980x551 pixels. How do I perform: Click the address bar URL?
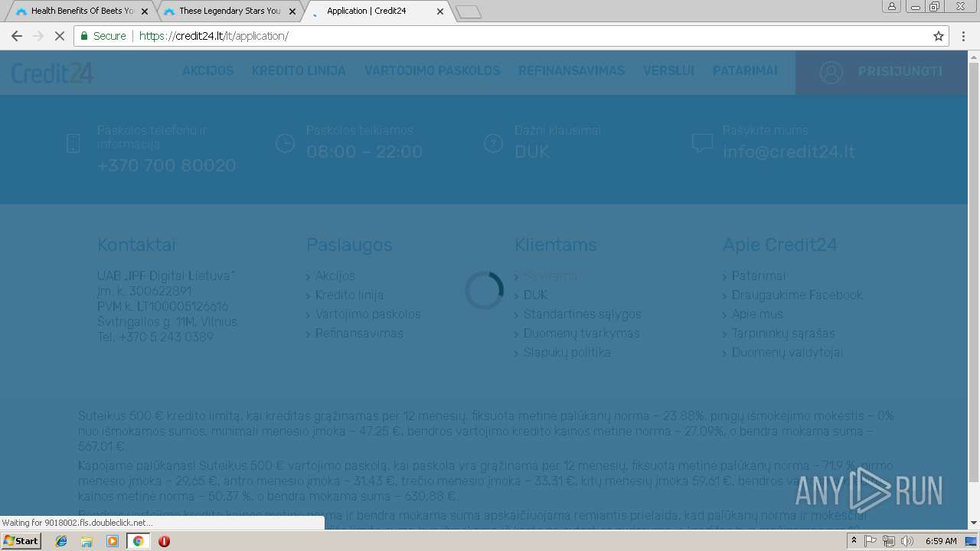pyautogui.click(x=214, y=36)
